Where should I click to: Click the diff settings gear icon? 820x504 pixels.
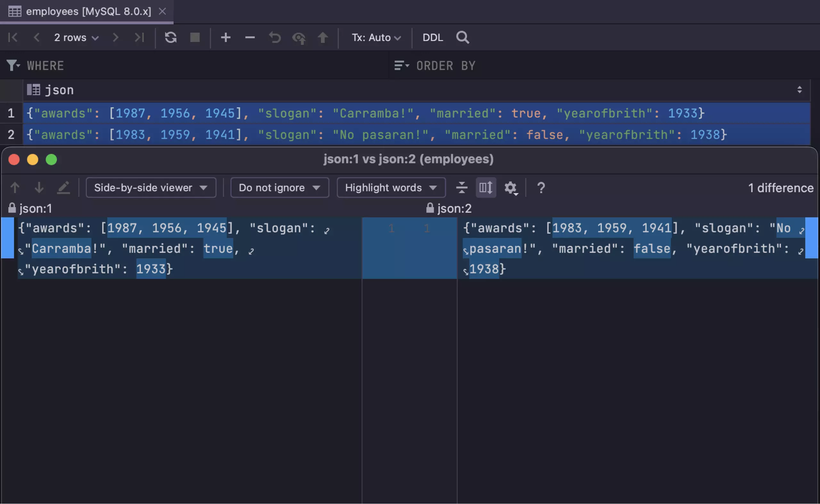click(510, 187)
